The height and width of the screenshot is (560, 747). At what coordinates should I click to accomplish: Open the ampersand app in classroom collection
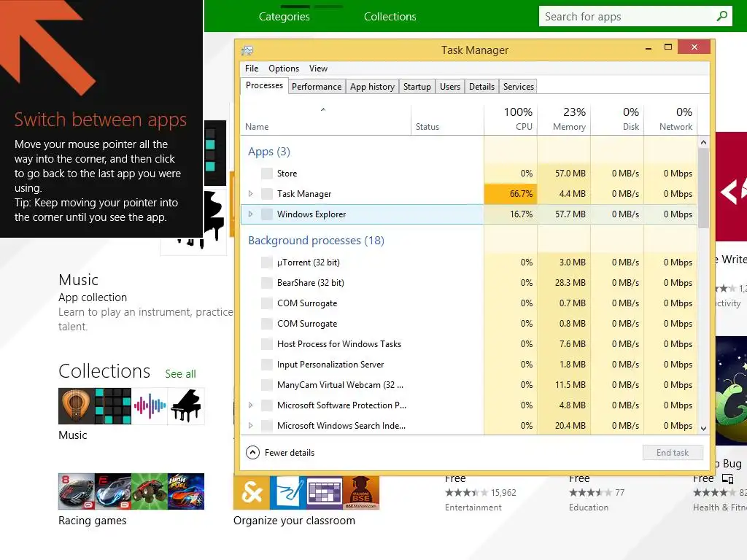click(x=251, y=491)
